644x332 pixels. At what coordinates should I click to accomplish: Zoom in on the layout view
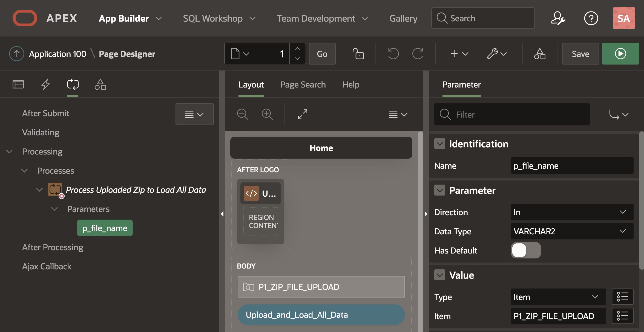pyautogui.click(x=267, y=114)
